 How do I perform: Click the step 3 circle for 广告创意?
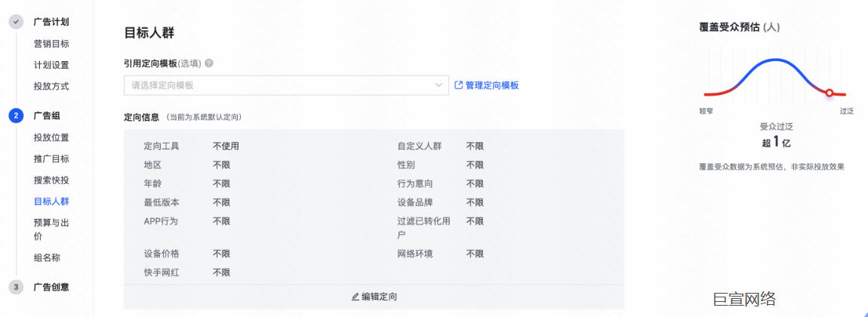(x=16, y=287)
